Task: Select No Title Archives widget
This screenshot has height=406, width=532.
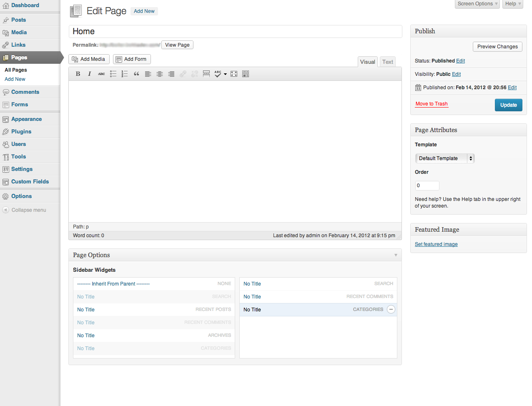Action: (154, 336)
